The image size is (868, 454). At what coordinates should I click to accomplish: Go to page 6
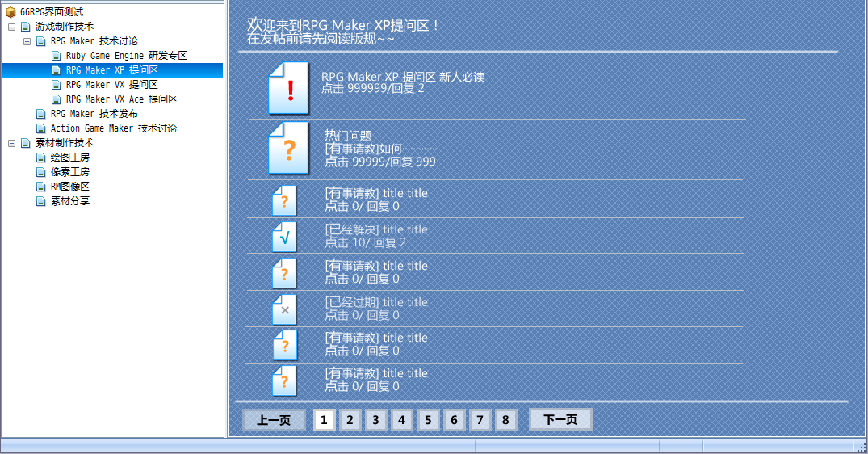tap(454, 420)
